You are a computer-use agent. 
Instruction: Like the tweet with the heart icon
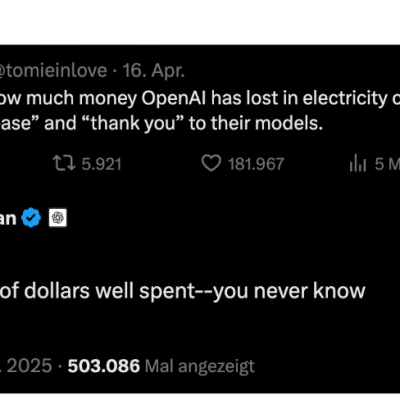coord(211,163)
